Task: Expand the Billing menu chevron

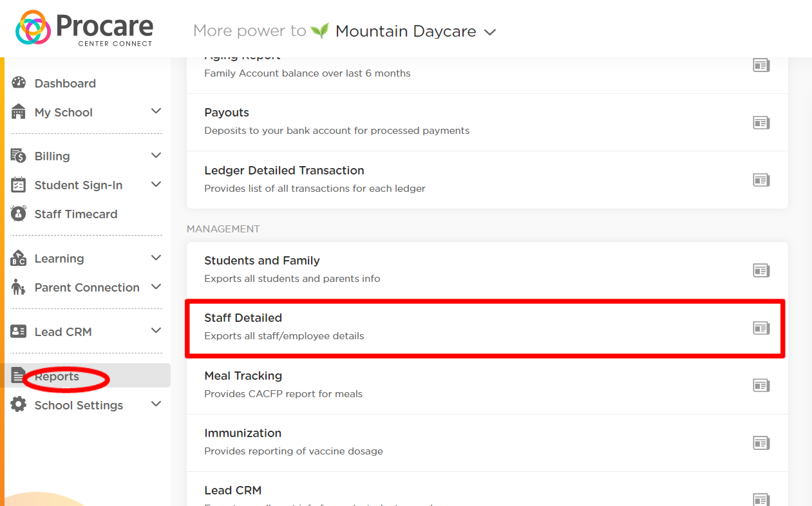Action: tap(156, 155)
